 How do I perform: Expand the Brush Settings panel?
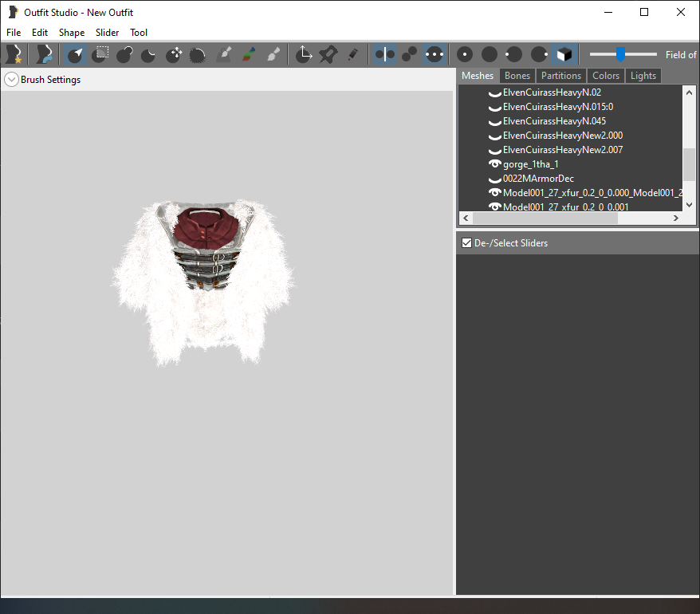(x=11, y=80)
